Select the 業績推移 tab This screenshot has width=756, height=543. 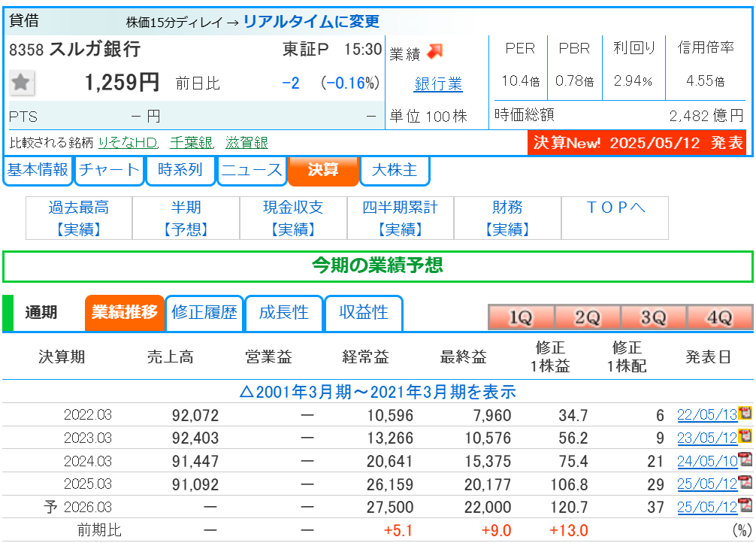pyautogui.click(x=125, y=312)
